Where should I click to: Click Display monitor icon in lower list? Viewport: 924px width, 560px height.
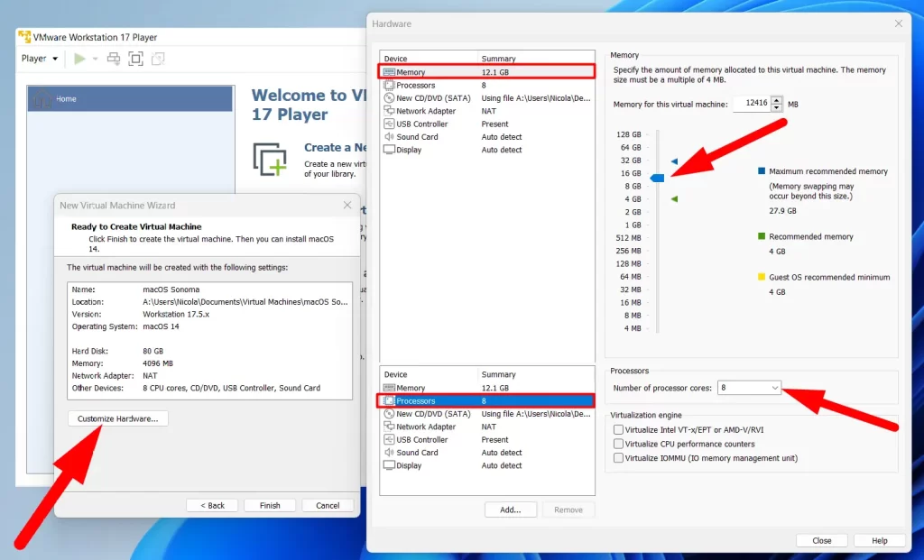coord(389,465)
